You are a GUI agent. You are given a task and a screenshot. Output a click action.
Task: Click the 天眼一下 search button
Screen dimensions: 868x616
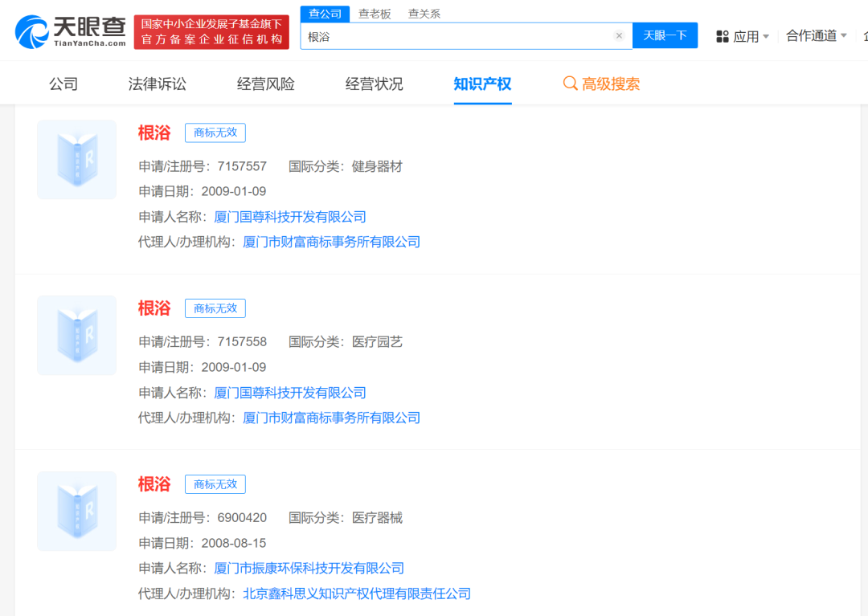pyautogui.click(x=665, y=36)
